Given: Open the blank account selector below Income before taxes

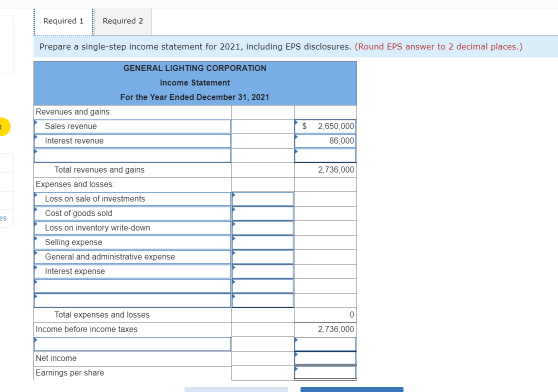Looking at the screenshot, I should coord(132,343).
